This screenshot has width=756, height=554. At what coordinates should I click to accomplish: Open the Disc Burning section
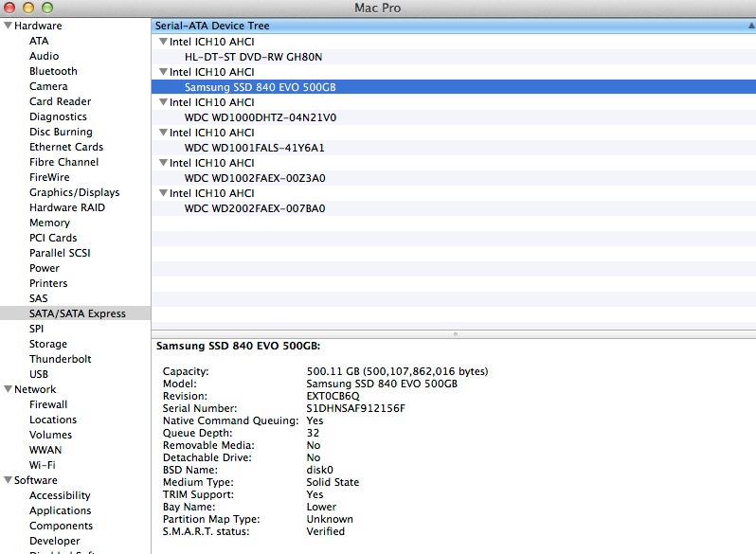click(61, 132)
